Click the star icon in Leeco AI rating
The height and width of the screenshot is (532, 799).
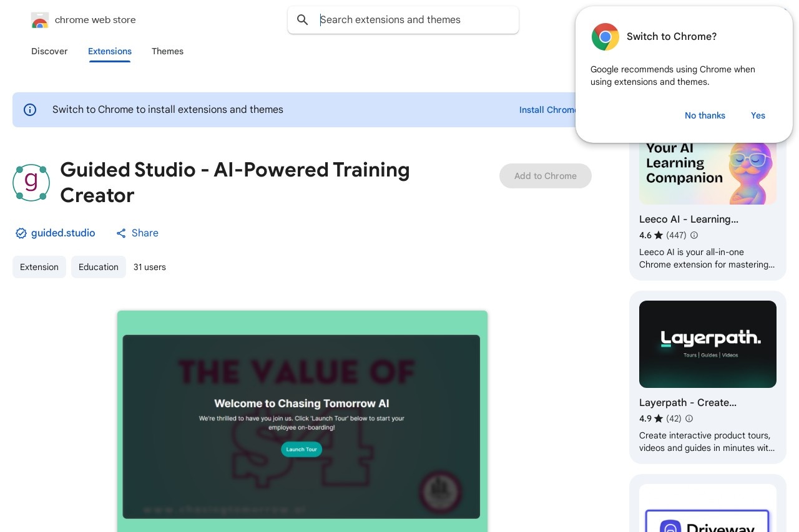click(659, 235)
